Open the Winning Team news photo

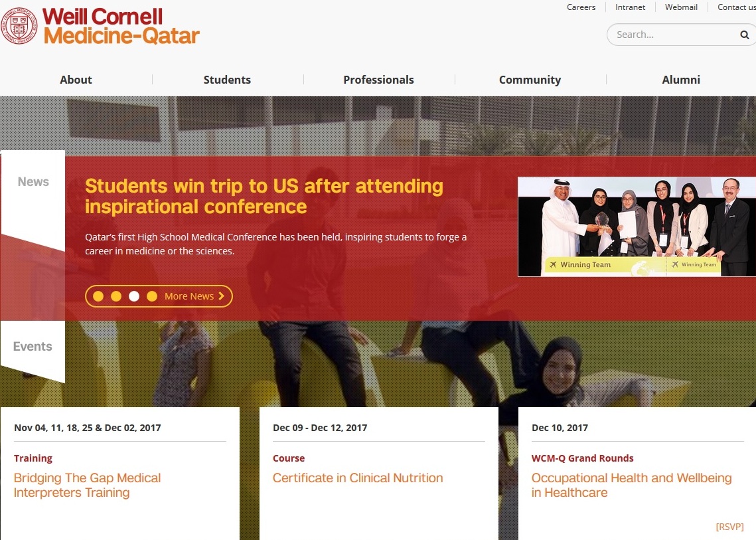pos(637,226)
